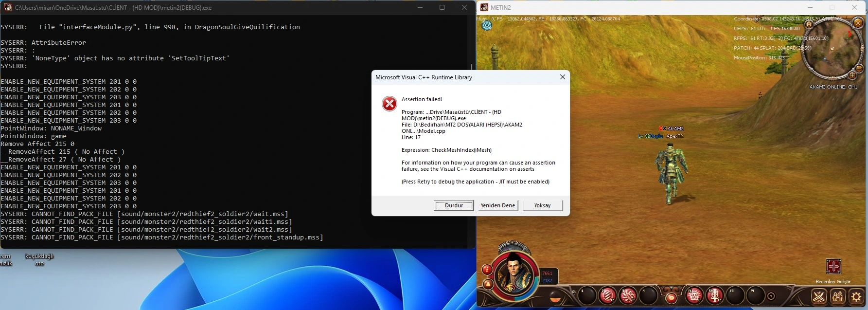Viewport: 868px width, 310px height.
Task: Click the Durdur button in the assertion dialog
Action: (x=454, y=205)
